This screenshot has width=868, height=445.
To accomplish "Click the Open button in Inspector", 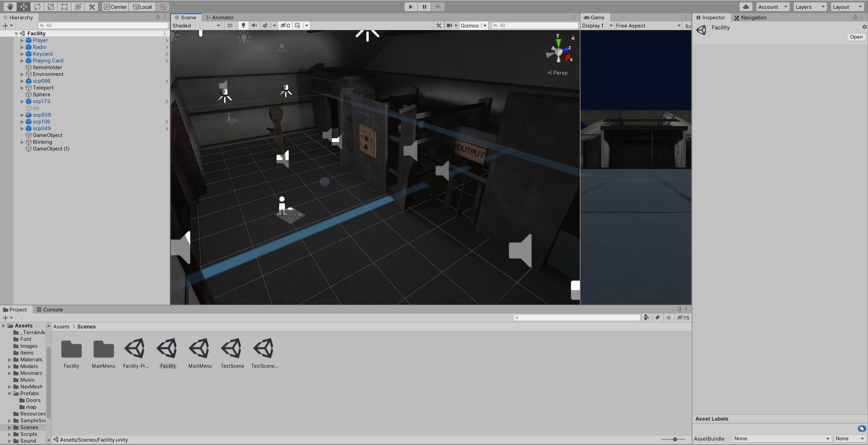I will (856, 37).
